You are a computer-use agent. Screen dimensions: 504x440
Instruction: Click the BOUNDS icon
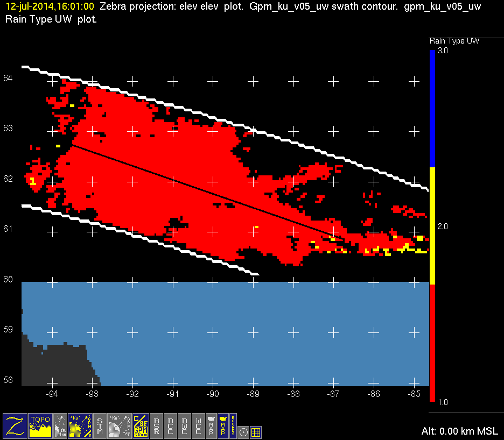pos(233,425)
